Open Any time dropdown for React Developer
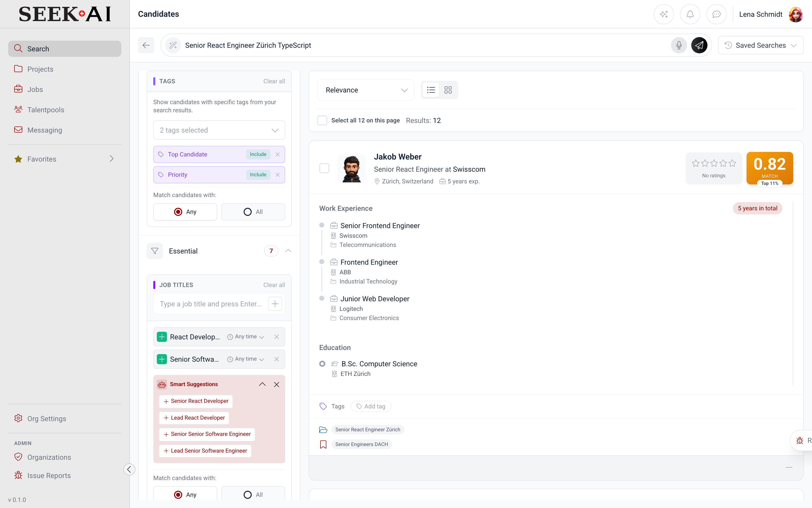Viewport: 812px width, 508px height. (x=246, y=337)
